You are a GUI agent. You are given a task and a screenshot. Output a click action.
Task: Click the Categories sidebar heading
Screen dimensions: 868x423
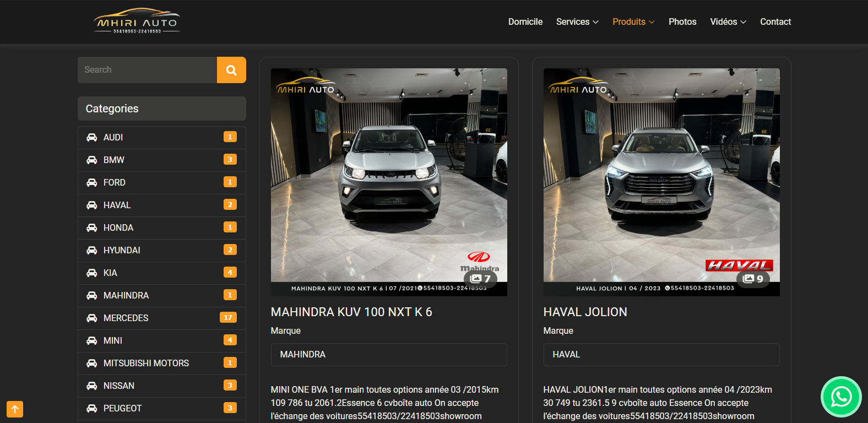point(162,109)
